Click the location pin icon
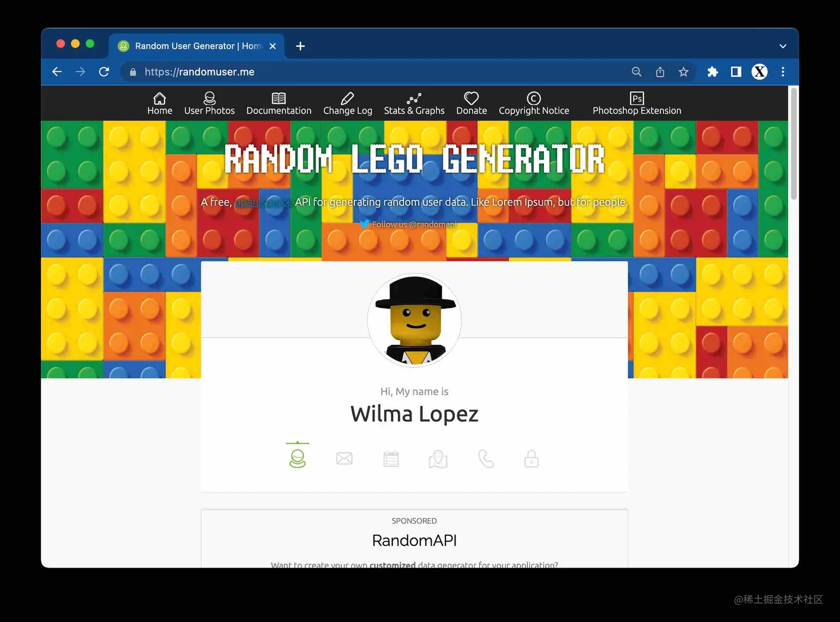Image resolution: width=840 pixels, height=622 pixels. coord(438,459)
